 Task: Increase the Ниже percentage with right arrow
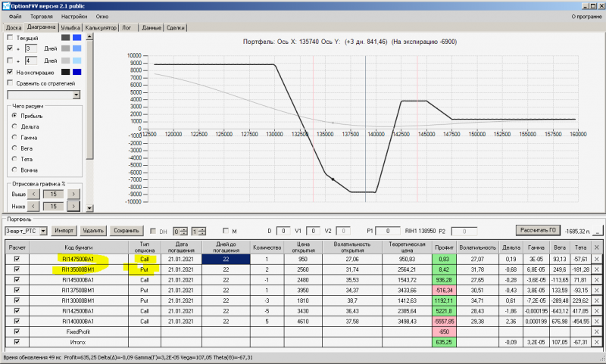(73, 207)
